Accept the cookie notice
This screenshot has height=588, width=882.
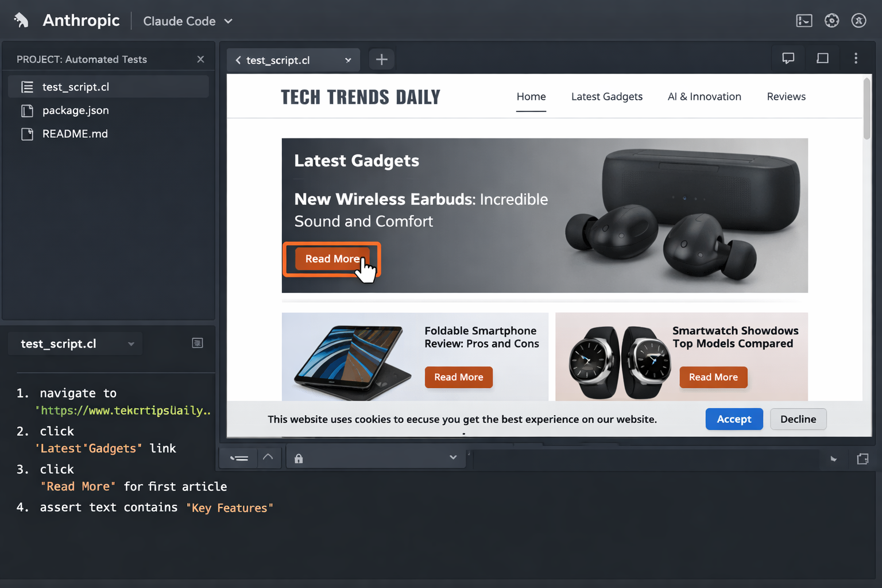click(x=734, y=419)
